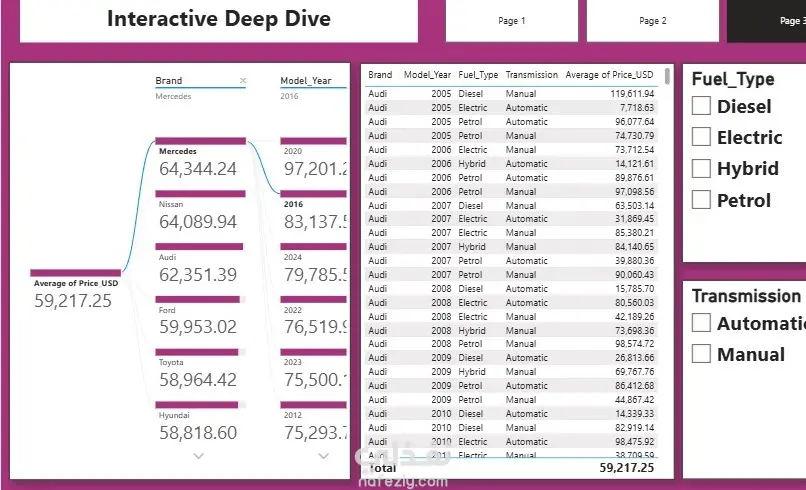Select the 31,869.45 price cell

(x=634, y=219)
